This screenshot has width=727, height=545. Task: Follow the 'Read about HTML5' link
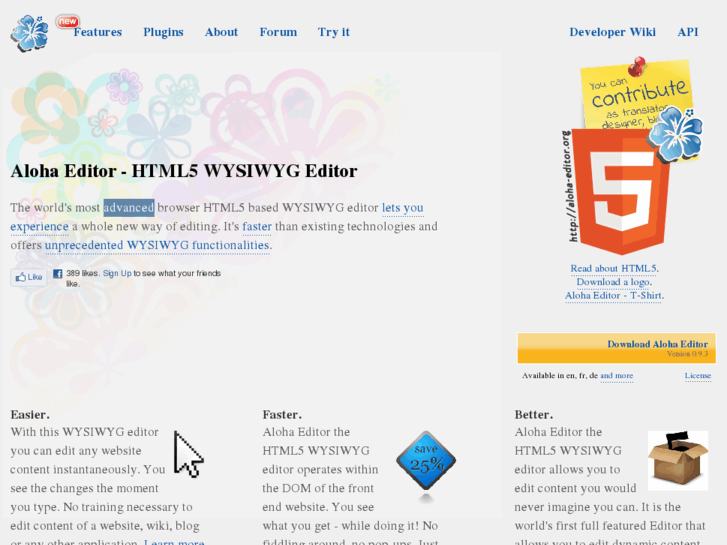point(614,269)
